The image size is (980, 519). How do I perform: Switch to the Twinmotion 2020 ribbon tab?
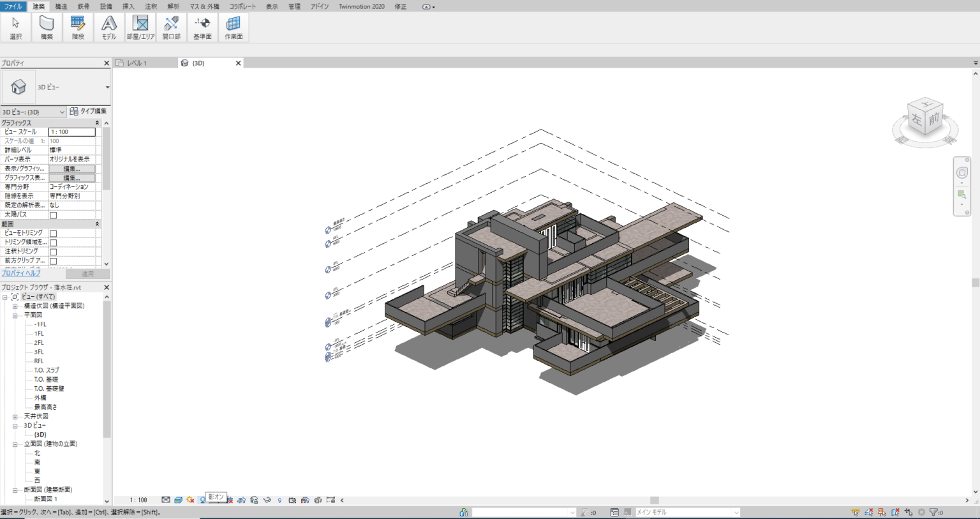[361, 6]
